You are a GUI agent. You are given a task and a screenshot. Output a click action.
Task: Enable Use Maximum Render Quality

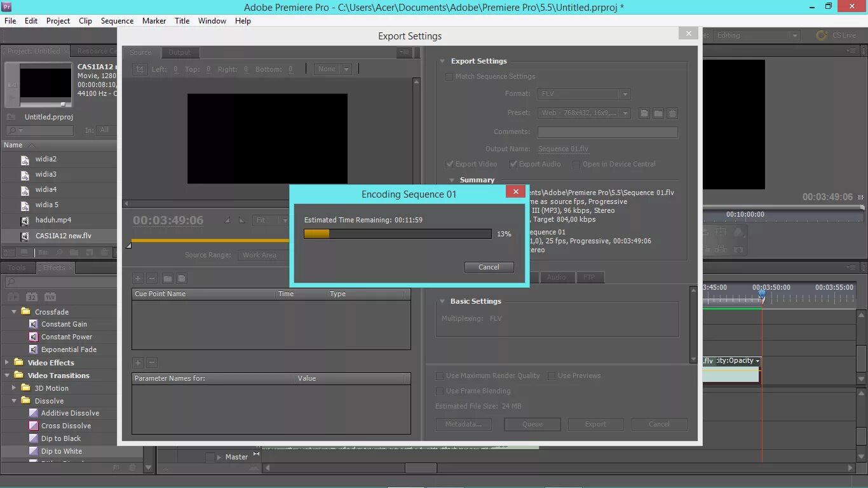tap(440, 376)
